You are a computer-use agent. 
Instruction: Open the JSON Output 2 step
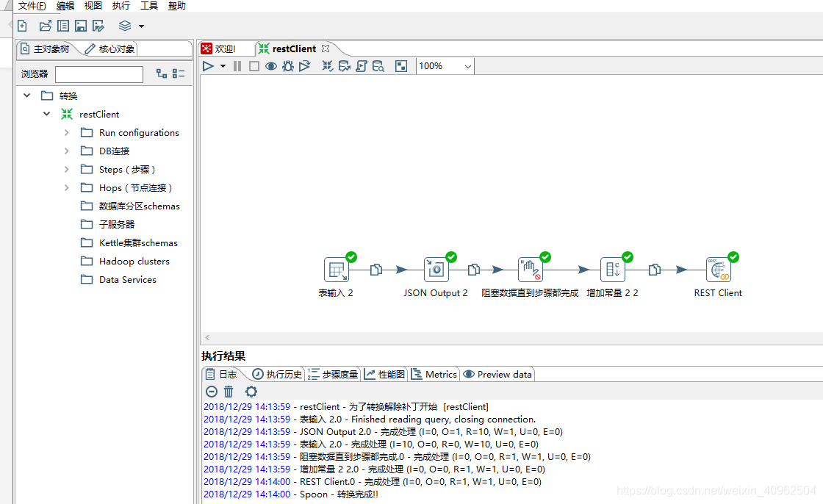[436, 269]
